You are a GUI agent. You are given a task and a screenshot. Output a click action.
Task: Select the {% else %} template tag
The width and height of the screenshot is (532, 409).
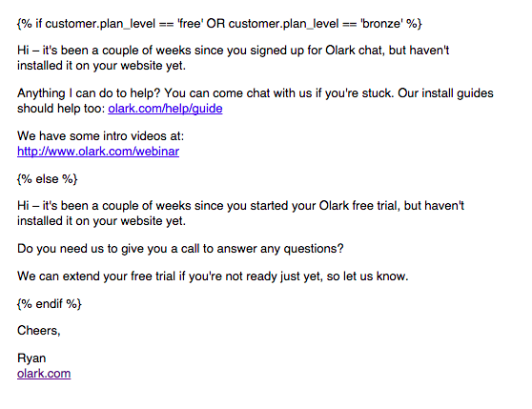pos(47,179)
